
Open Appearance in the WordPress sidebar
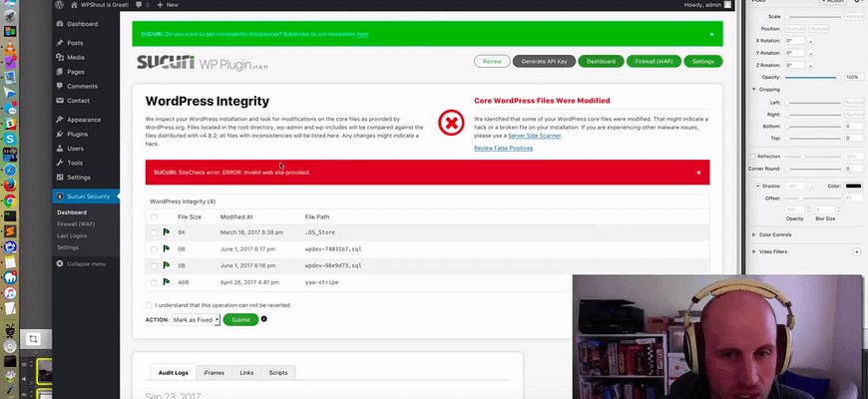(x=86, y=120)
